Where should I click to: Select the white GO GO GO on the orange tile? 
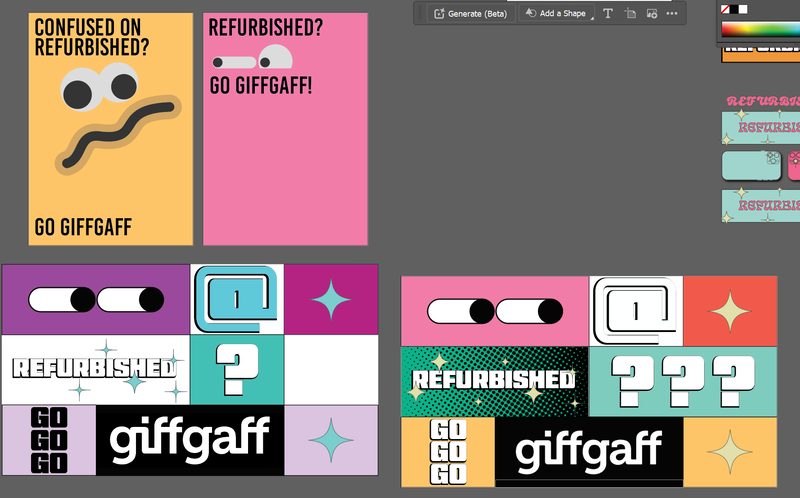(x=448, y=452)
